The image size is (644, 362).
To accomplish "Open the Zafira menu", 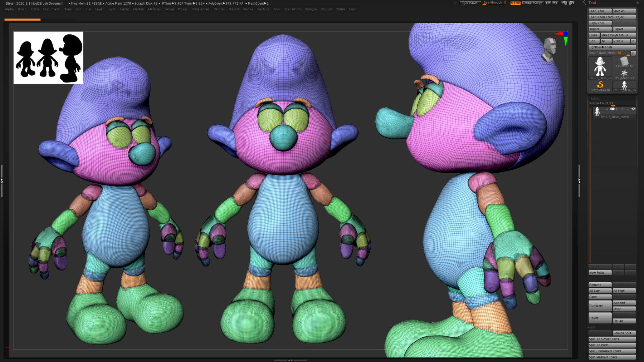I will point(340,9).
